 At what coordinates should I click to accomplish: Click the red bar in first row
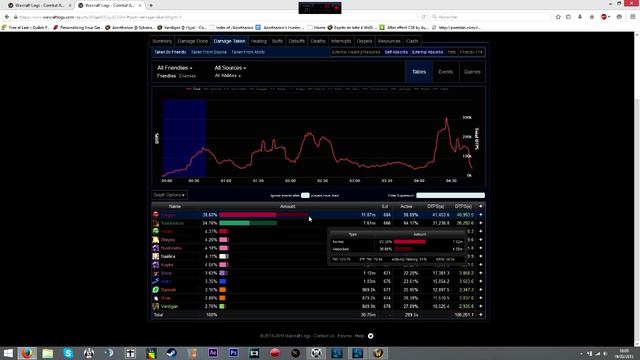[264, 215]
